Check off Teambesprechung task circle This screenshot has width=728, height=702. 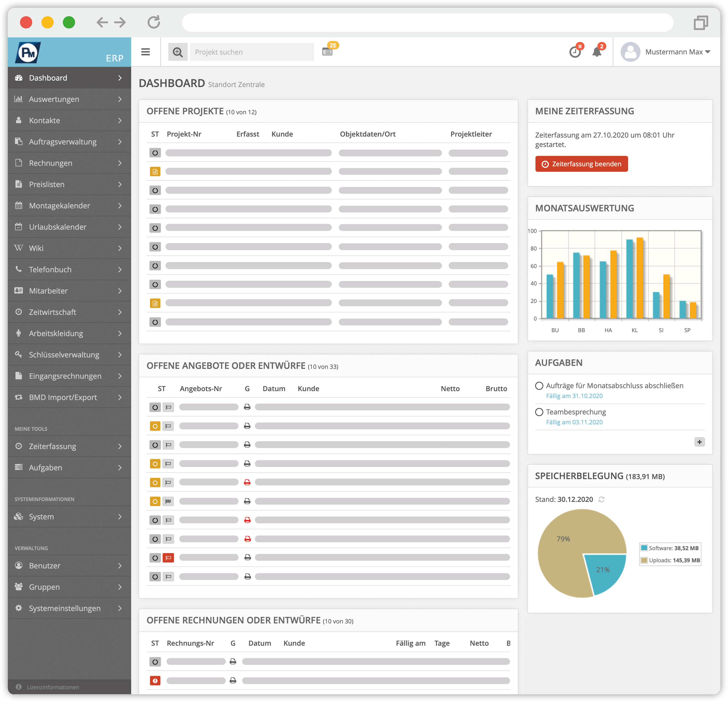[539, 412]
